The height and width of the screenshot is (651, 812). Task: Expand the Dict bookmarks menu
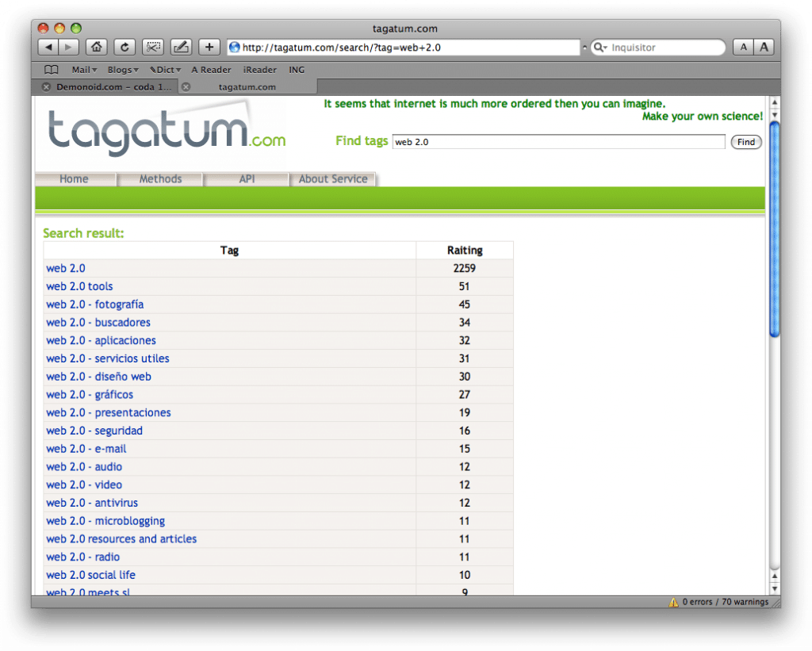click(x=165, y=70)
